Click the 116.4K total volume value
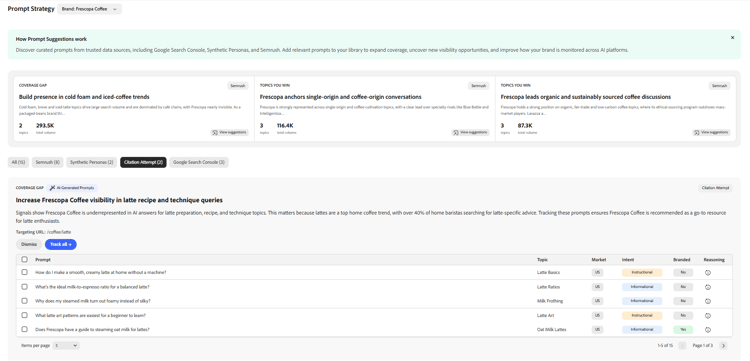Viewport: 750px width, 361px height. tap(285, 126)
